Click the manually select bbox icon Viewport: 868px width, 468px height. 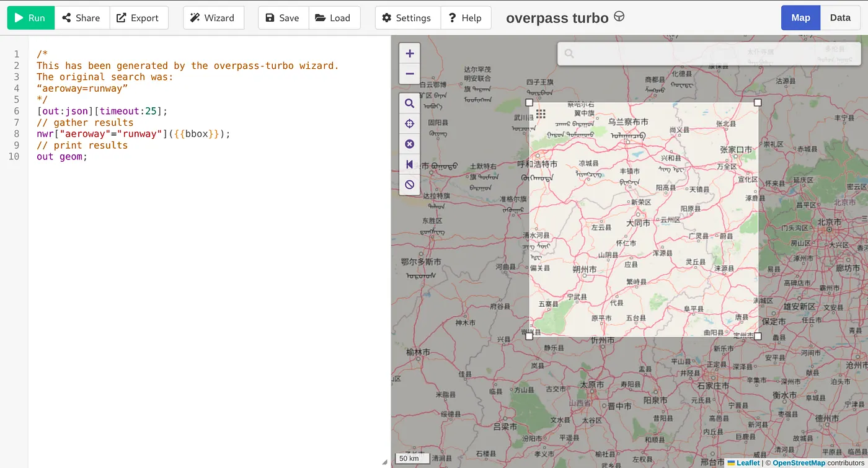coord(409,144)
